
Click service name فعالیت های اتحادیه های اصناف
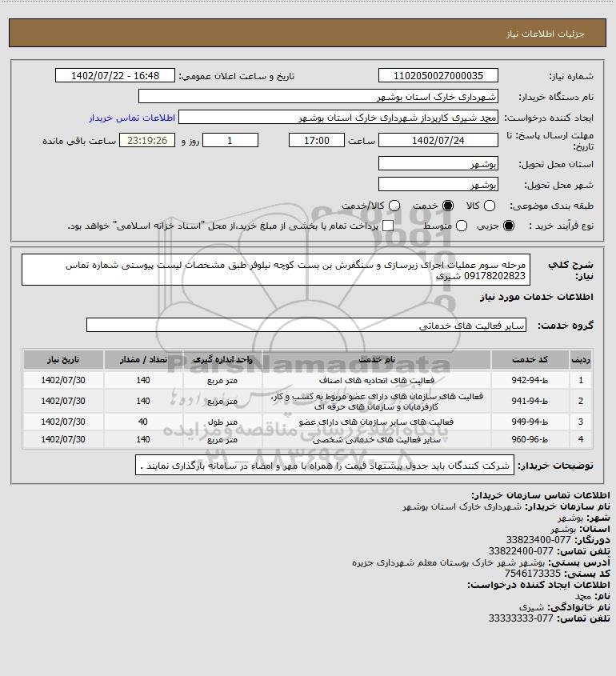377,380
